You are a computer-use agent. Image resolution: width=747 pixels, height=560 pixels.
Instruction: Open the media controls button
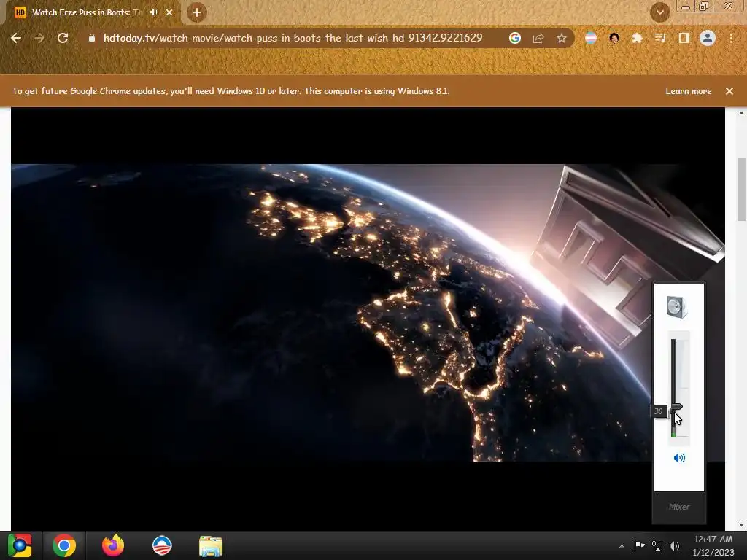(x=660, y=38)
